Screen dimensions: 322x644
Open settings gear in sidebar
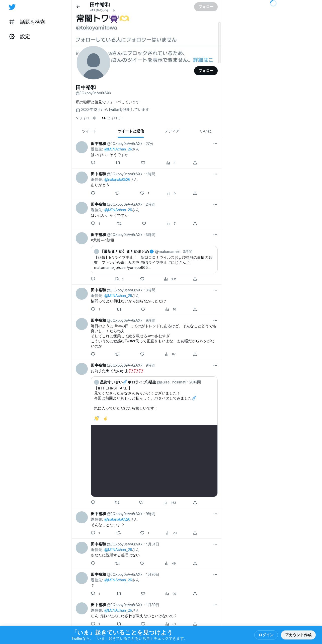coord(12,37)
